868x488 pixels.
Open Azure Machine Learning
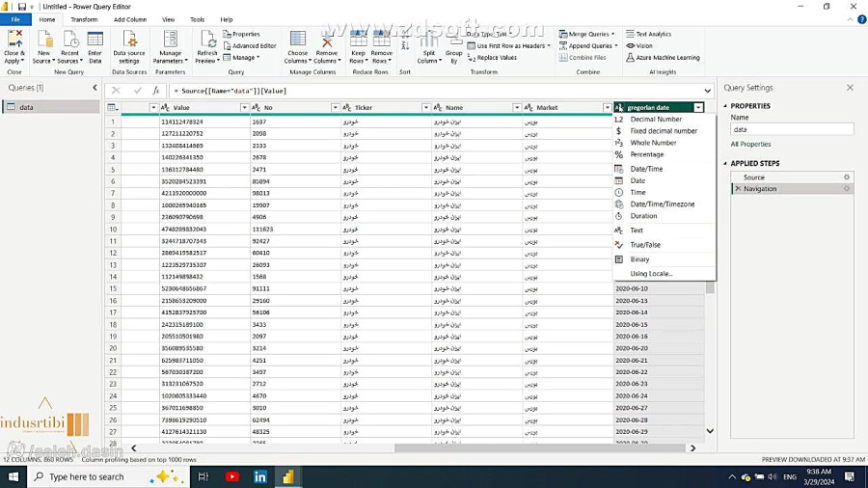663,58
